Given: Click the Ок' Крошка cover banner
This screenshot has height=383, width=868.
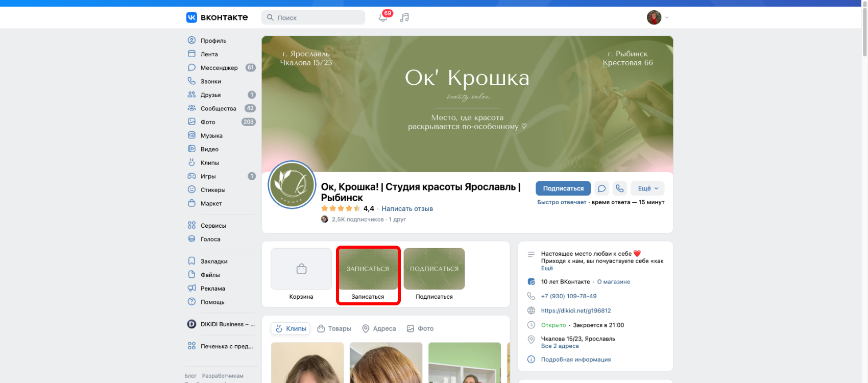Looking at the screenshot, I should point(467,104).
